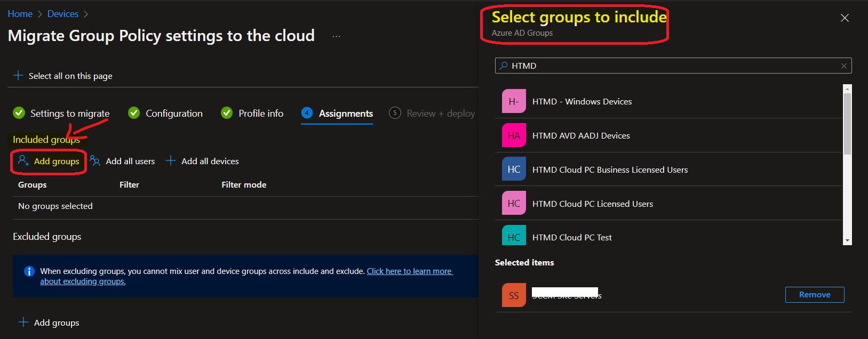868x339 pixels.
Task: Click the scroll down arrow of group list
Action: click(x=847, y=241)
